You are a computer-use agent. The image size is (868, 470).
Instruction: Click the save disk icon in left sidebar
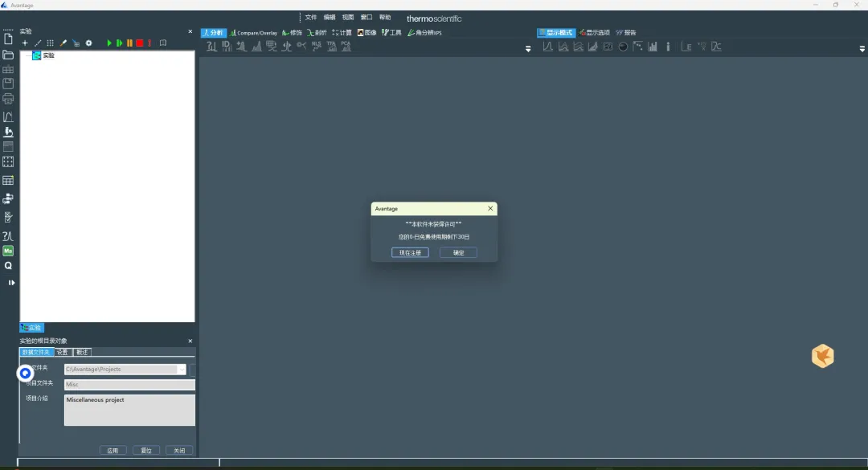point(8,84)
